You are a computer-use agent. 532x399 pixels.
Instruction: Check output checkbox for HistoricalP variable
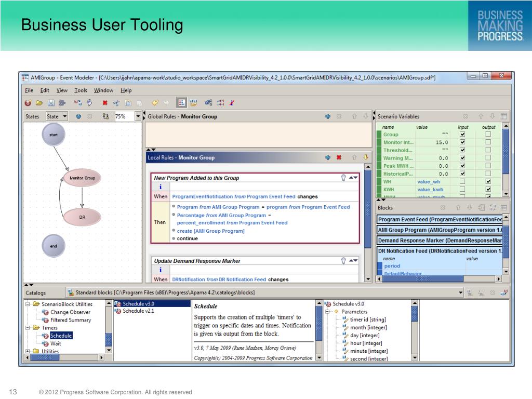[x=488, y=174]
